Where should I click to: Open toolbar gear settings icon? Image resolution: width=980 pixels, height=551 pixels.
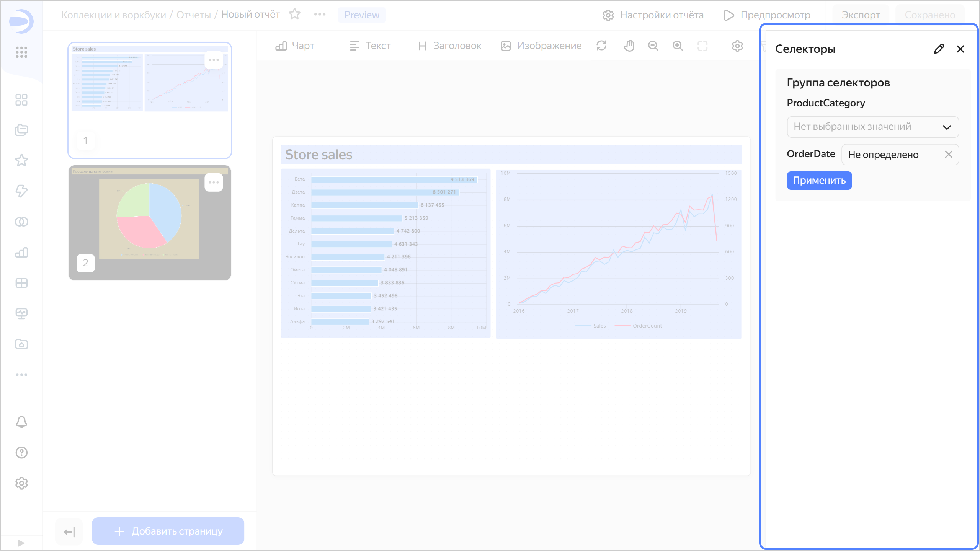coord(737,46)
